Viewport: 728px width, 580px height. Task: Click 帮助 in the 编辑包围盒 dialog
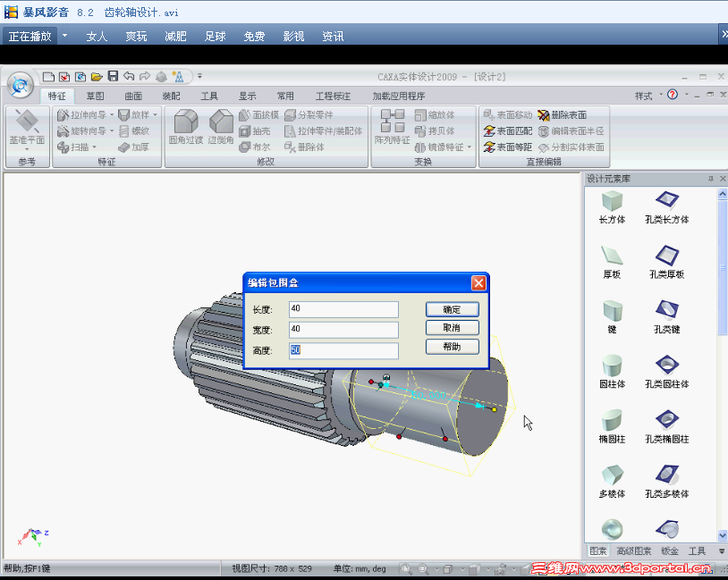coord(453,347)
